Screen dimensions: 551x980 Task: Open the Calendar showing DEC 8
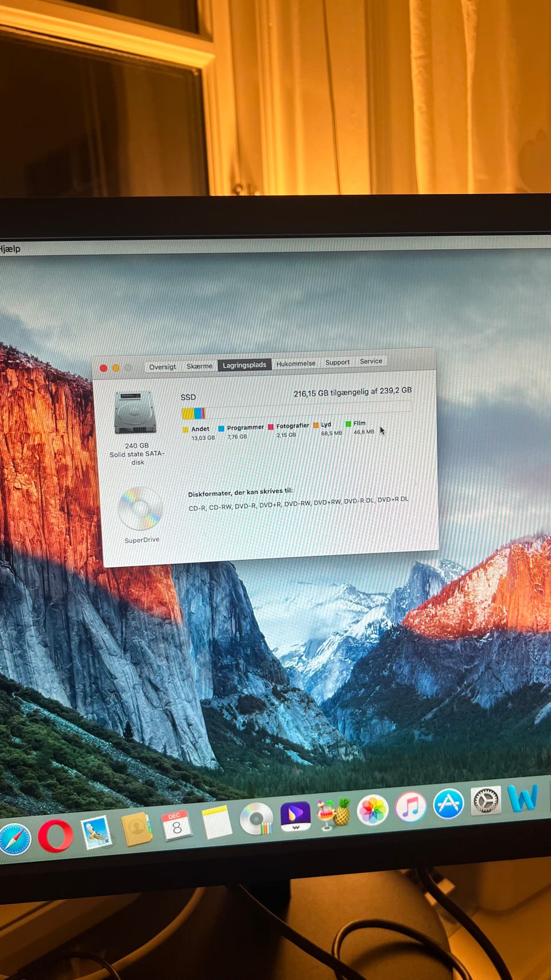click(x=176, y=826)
